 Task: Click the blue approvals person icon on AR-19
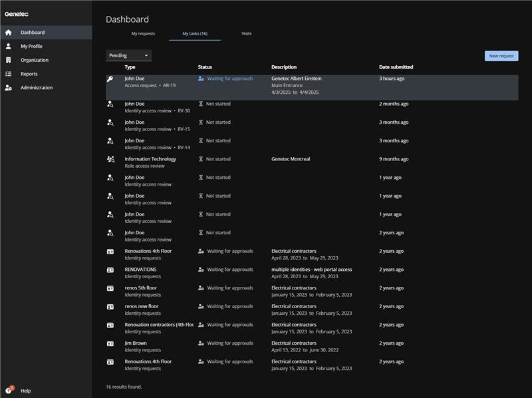201,78
